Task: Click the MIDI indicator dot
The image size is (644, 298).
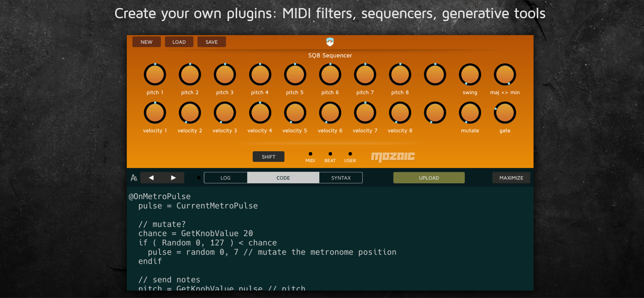Action: click(x=310, y=154)
